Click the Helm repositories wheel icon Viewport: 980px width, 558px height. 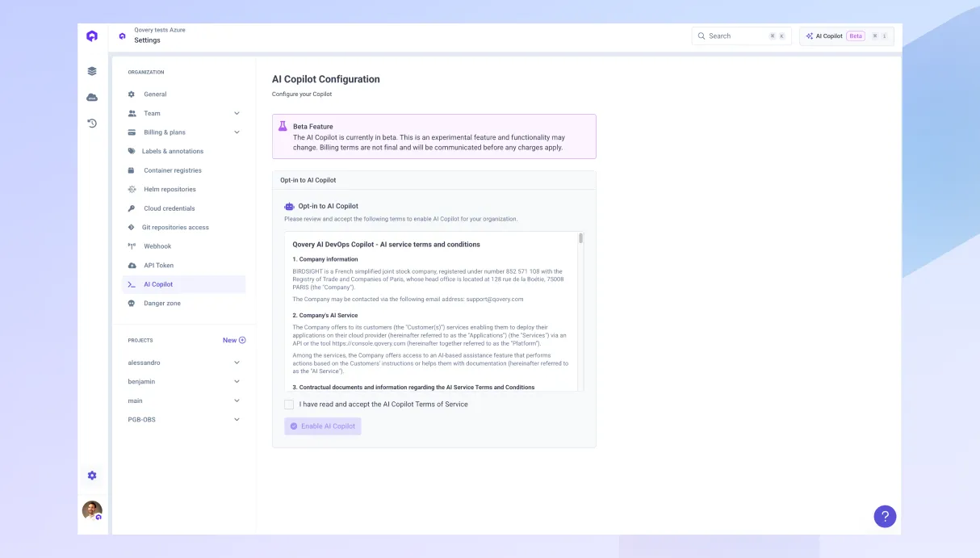point(132,189)
